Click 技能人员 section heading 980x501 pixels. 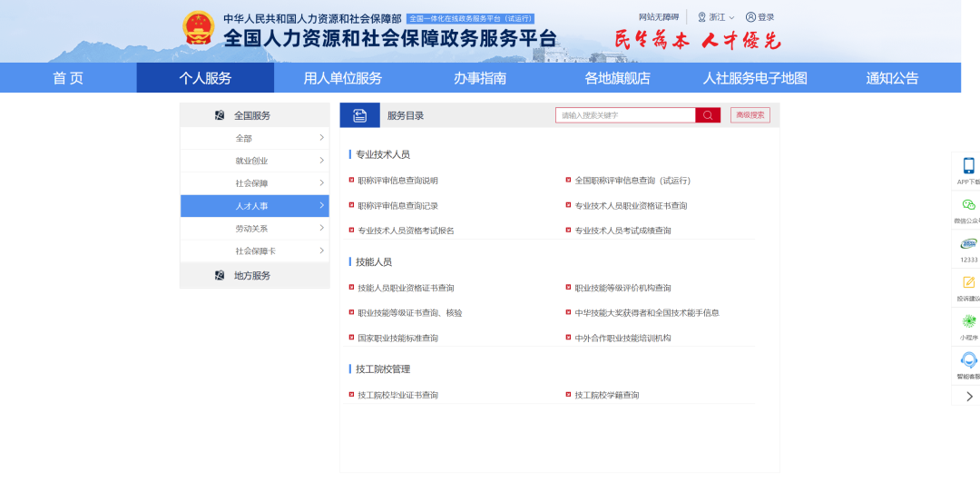point(374,262)
